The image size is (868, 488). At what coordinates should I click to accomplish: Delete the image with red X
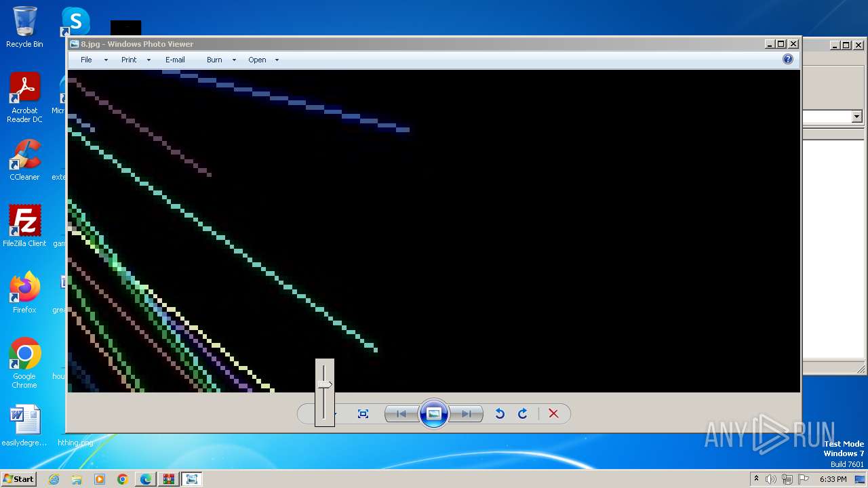click(x=553, y=413)
